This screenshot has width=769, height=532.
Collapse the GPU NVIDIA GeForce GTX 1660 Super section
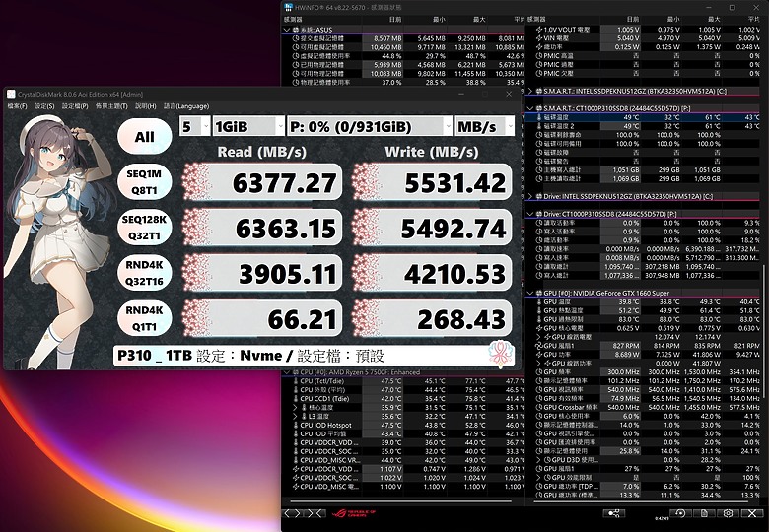530,293
